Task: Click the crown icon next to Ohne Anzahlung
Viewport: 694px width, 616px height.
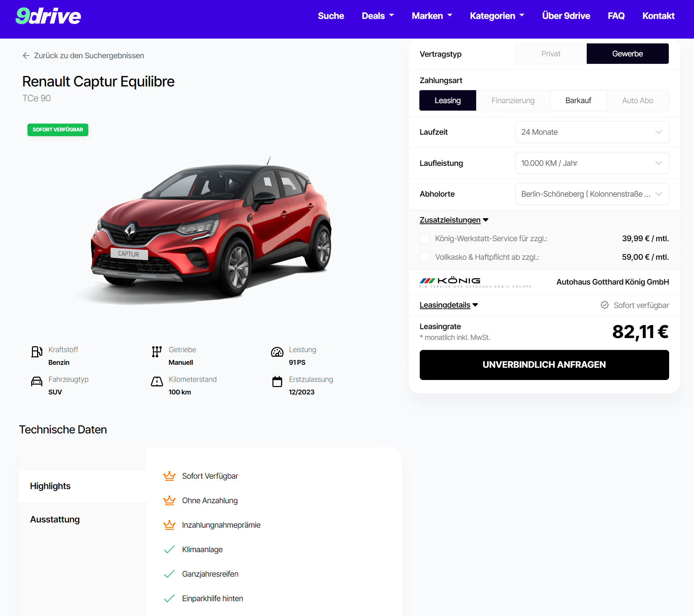Action: [169, 500]
